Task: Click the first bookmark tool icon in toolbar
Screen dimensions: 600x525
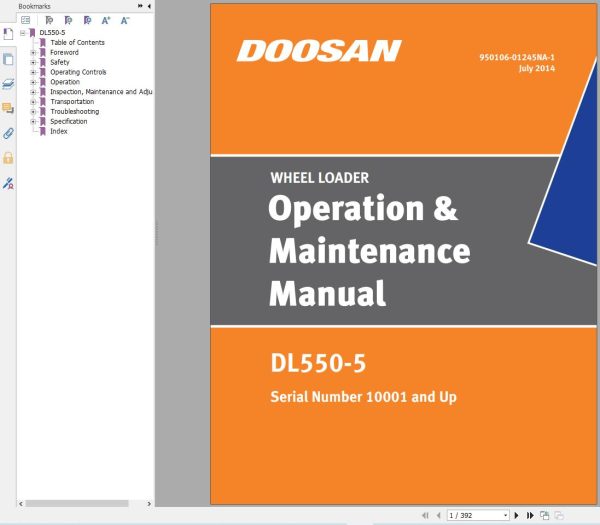Action: pyautogui.click(x=49, y=20)
